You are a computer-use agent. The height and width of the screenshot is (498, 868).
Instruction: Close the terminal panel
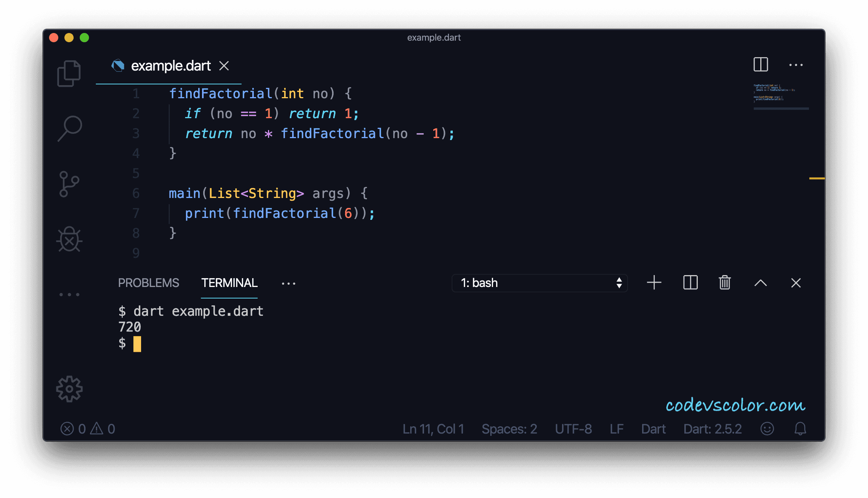(x=796, y=283)
